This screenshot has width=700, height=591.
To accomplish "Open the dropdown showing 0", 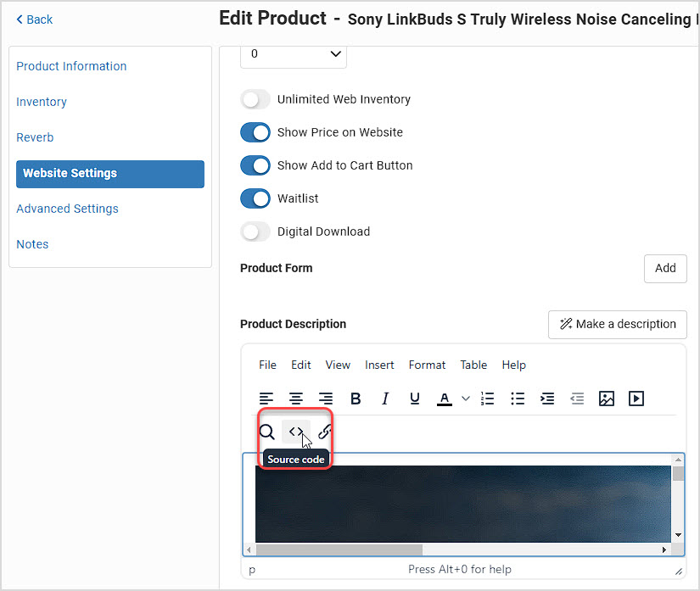I will point(294,56).
